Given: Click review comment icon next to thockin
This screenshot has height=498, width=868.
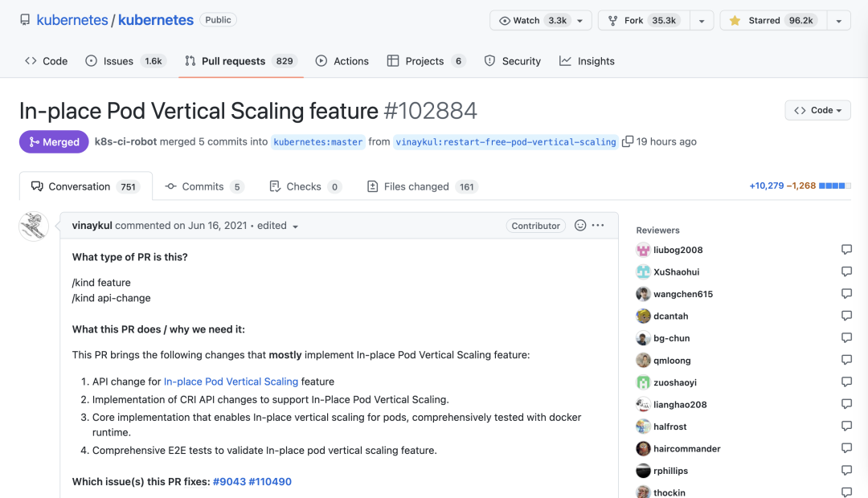Looking at the screenshot, I should 846,492.
